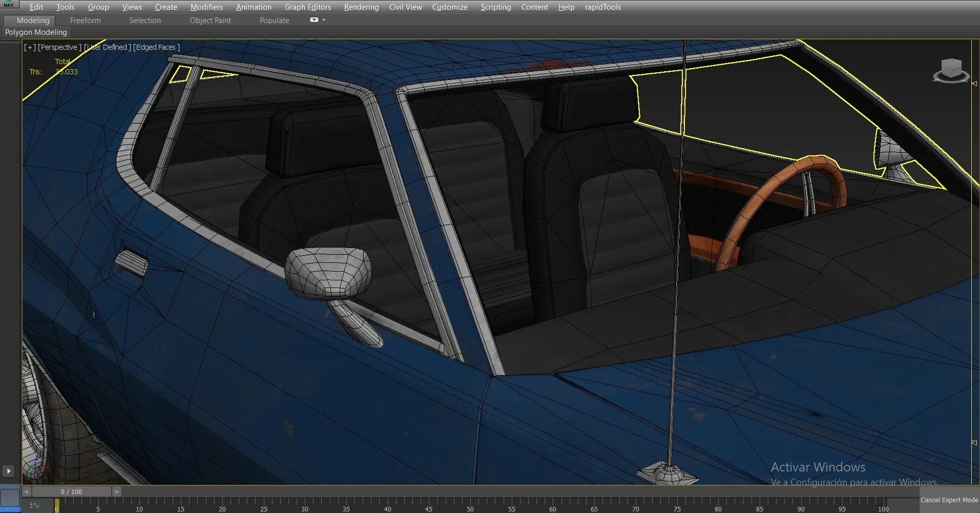Viewport: 980px width, 513px height.
Task: Open the [Perspective] viewport label menu
Action: pos(59,47)
